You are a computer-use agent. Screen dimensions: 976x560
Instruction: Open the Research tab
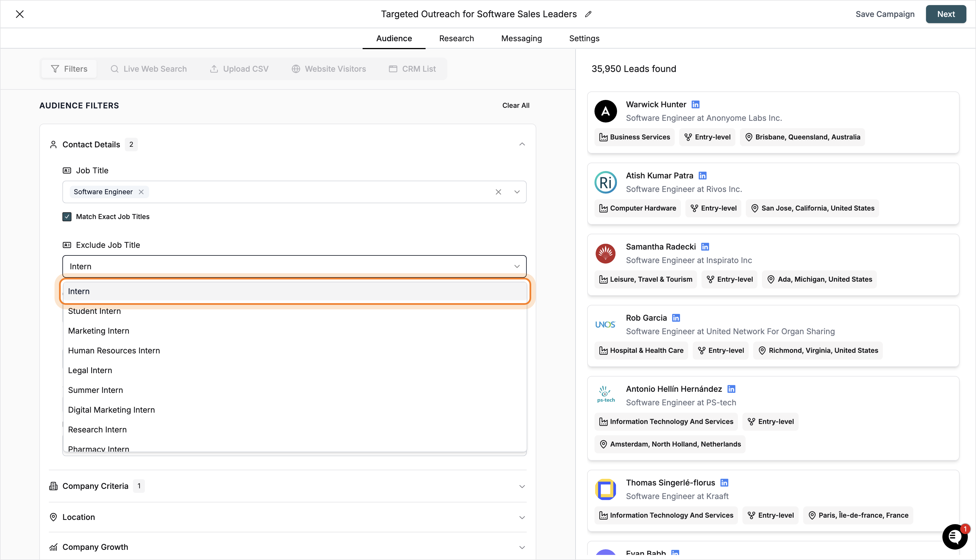[456, 38]
